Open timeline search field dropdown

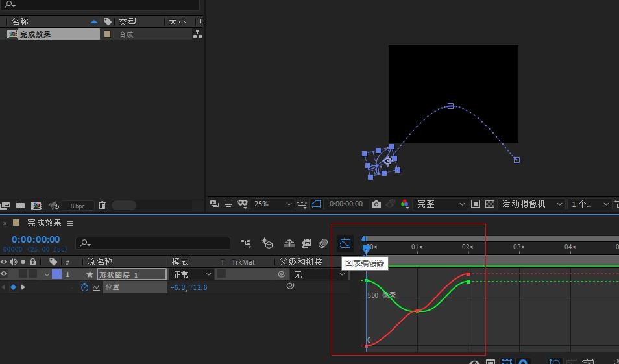coord(85,243)
